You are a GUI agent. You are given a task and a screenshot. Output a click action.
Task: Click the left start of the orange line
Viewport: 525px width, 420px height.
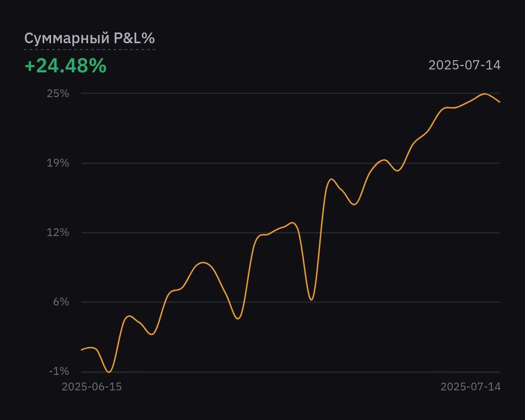(82, 350)
